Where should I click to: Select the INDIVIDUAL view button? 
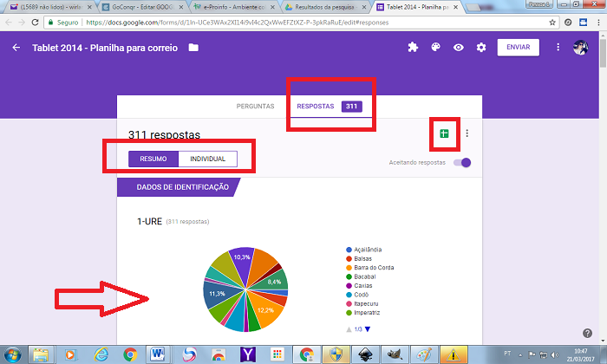point(208,159)
